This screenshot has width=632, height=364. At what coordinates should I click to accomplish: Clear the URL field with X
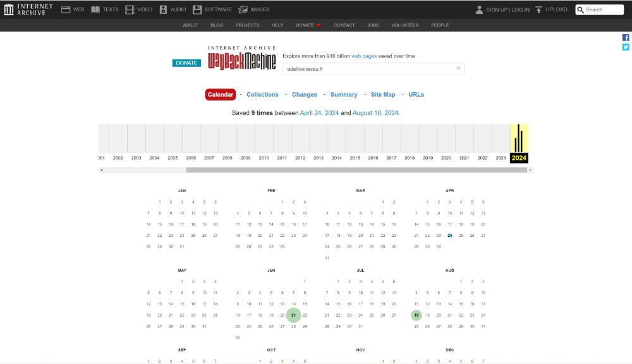[458, 68]
